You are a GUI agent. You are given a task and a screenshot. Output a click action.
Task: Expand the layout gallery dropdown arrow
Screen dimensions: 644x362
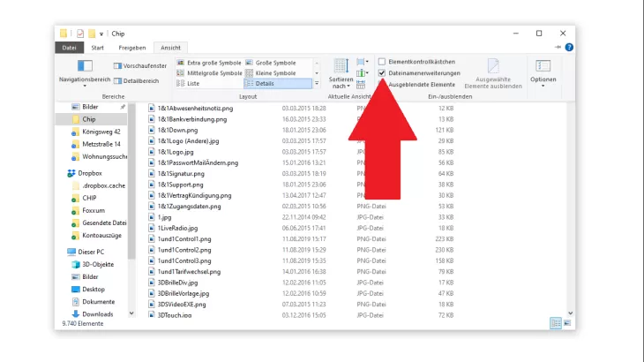(x=318, y=84)
